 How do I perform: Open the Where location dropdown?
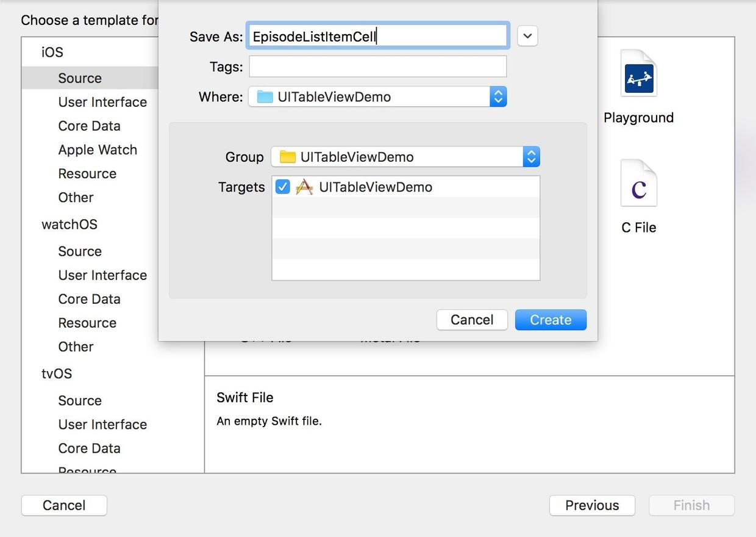[x=498, y=97]
